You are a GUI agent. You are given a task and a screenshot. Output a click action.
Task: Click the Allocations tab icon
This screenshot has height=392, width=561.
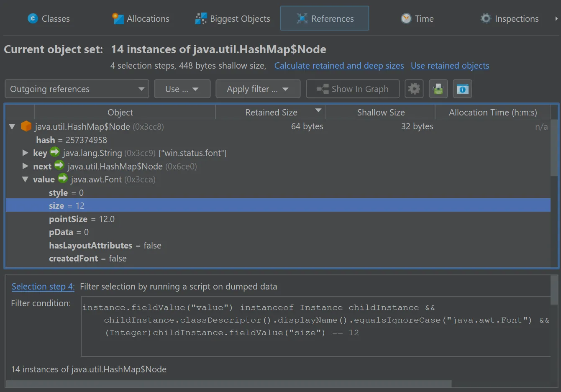pyautogui.click(x=118, y=18)
